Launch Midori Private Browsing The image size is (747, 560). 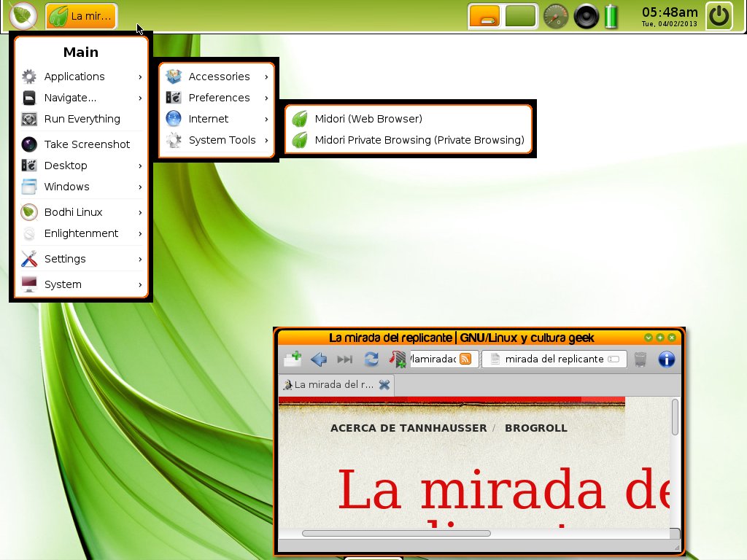[x=409, y=140]
